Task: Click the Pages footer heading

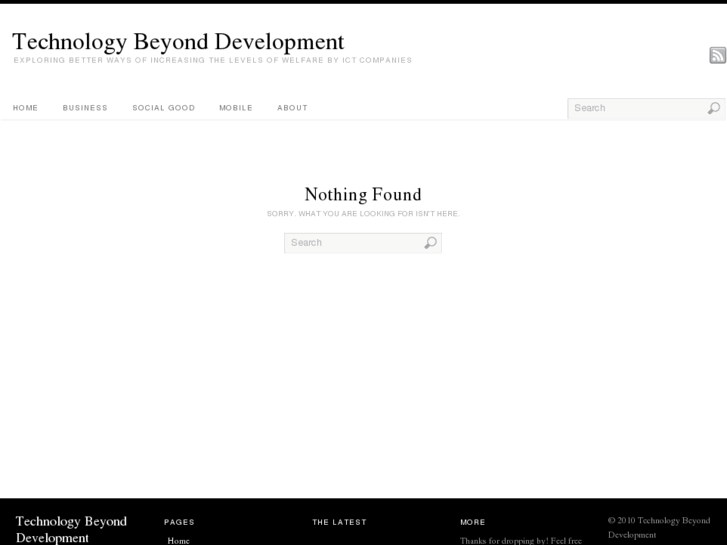Action: click(x=179, y=522)
